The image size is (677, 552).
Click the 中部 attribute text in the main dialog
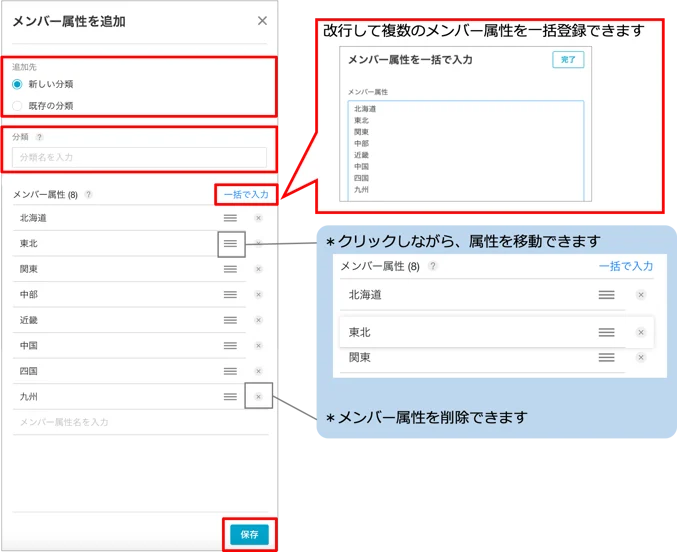[28, 295]
